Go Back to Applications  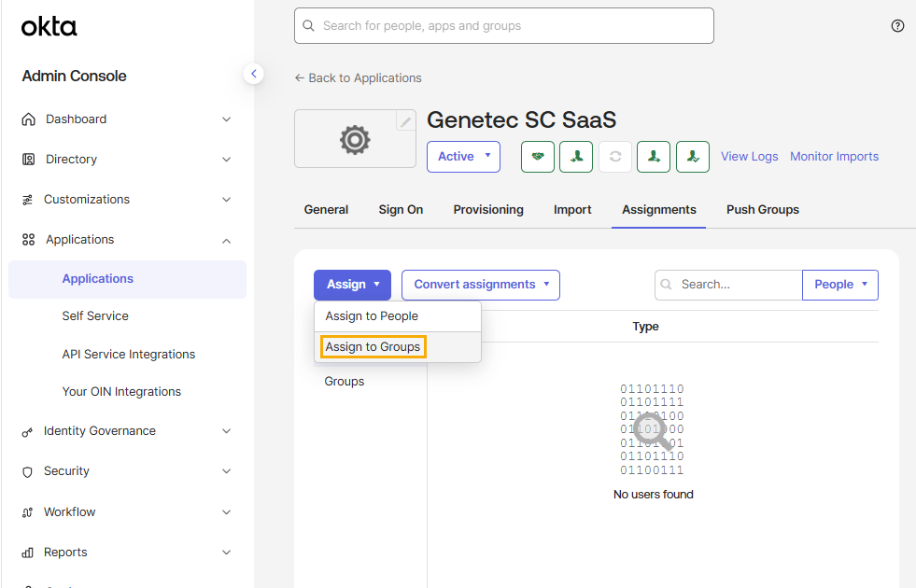click(359, 77)
